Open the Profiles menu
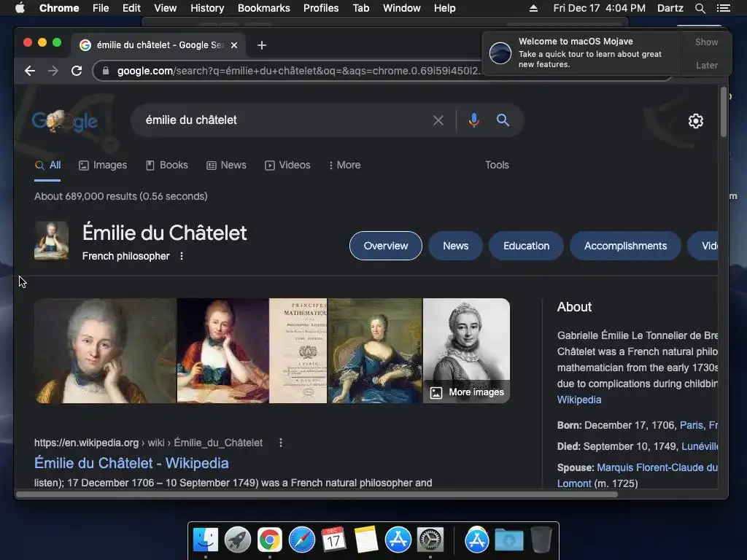This screenshot has width=747, height=560. click(x=321, y=8)
